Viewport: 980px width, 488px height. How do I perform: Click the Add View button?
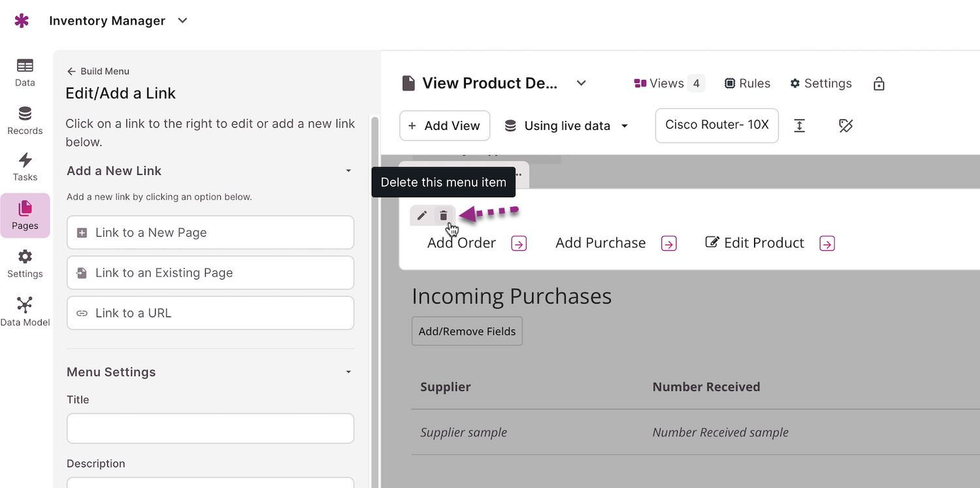[x=445, y=125]
